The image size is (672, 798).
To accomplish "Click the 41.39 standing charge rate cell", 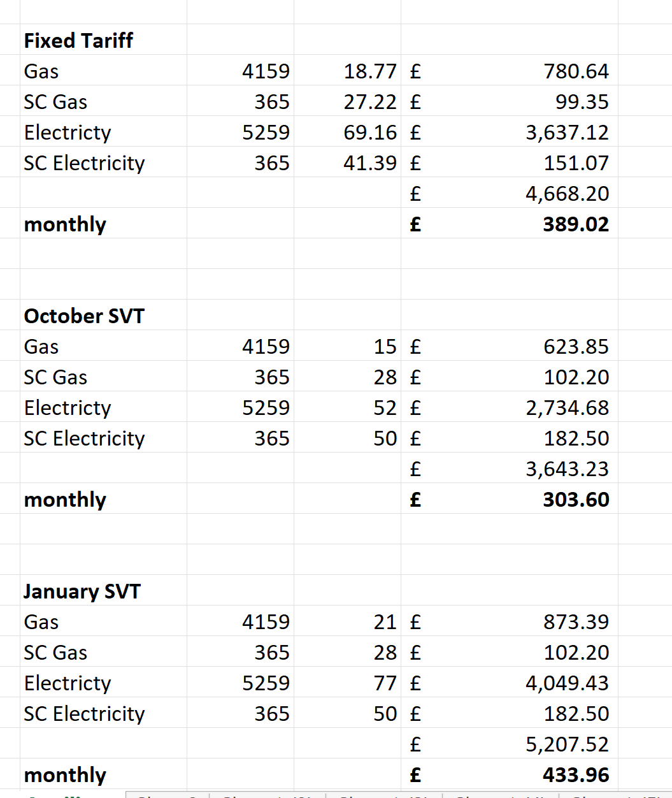I will tap(370, 163).
